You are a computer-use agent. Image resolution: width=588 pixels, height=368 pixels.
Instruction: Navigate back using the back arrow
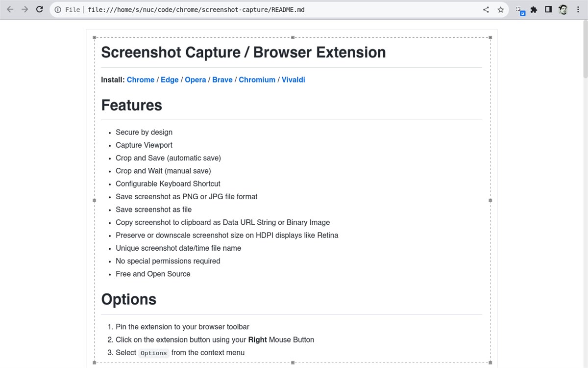point(10,9)
